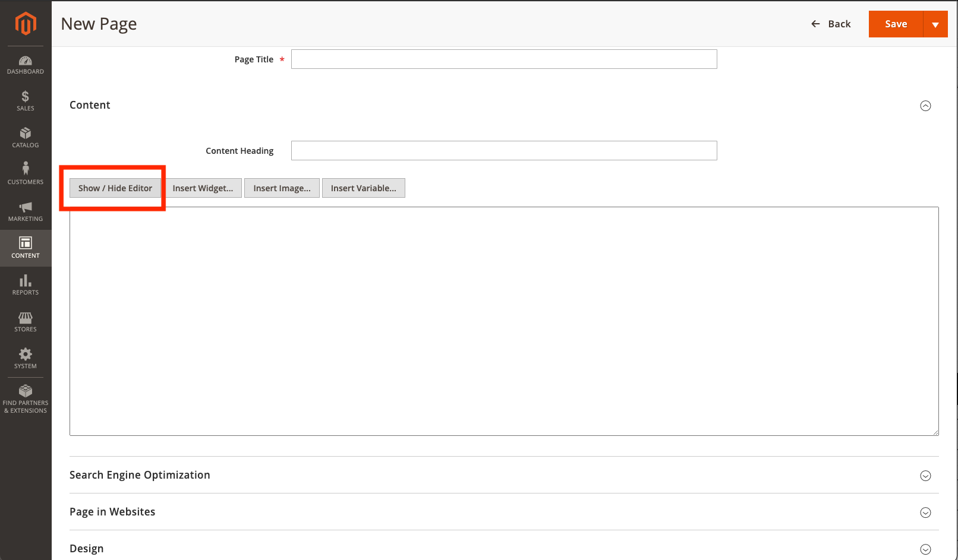Open Find Partners & Extensions
This screenshot has width=958, height=560.
(x=26, y=398)
